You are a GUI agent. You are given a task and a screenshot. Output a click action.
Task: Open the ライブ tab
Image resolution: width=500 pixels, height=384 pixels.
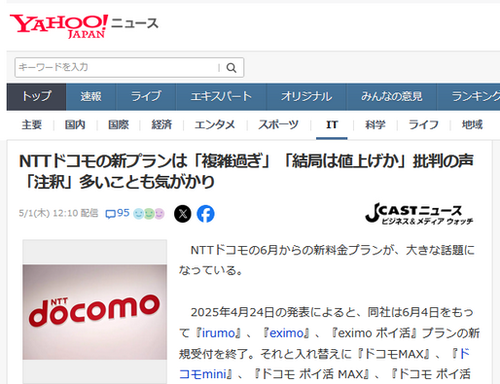[x=146, y=97]
